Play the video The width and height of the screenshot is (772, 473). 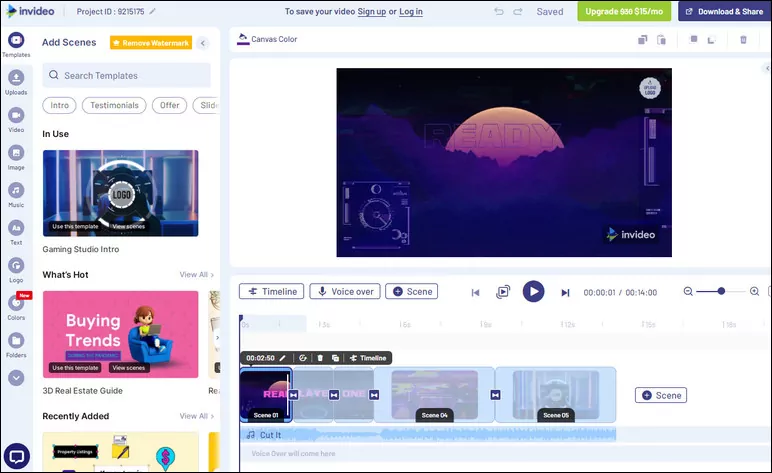pos(533,291)
